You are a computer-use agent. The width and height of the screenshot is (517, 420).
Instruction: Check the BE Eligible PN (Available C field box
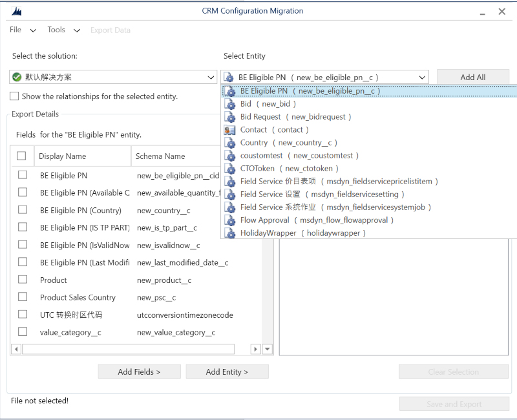23,192
